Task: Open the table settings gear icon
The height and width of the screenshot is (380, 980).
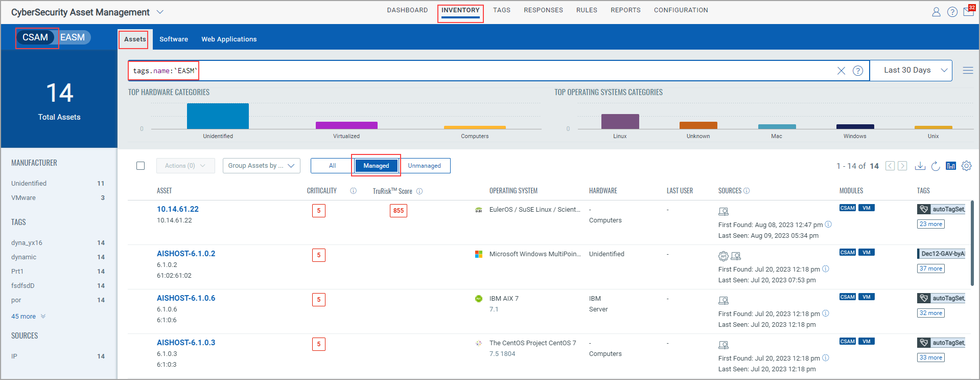Action: point(966,166)
